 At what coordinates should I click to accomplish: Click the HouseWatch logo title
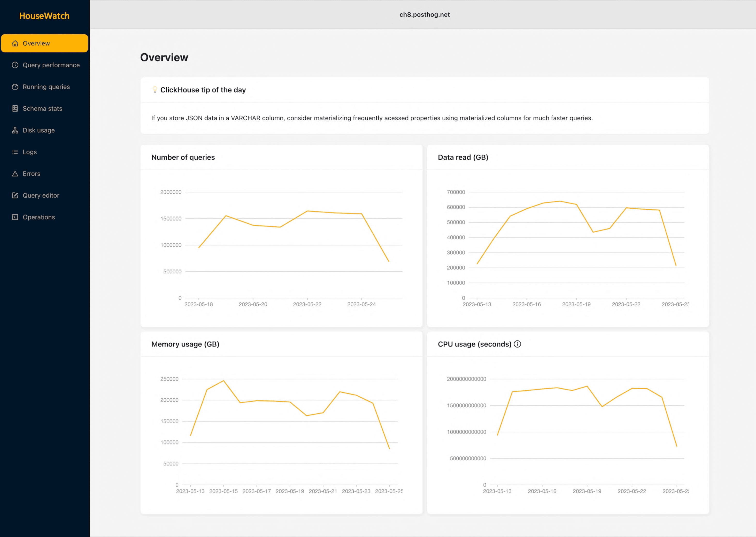[44, 16]
